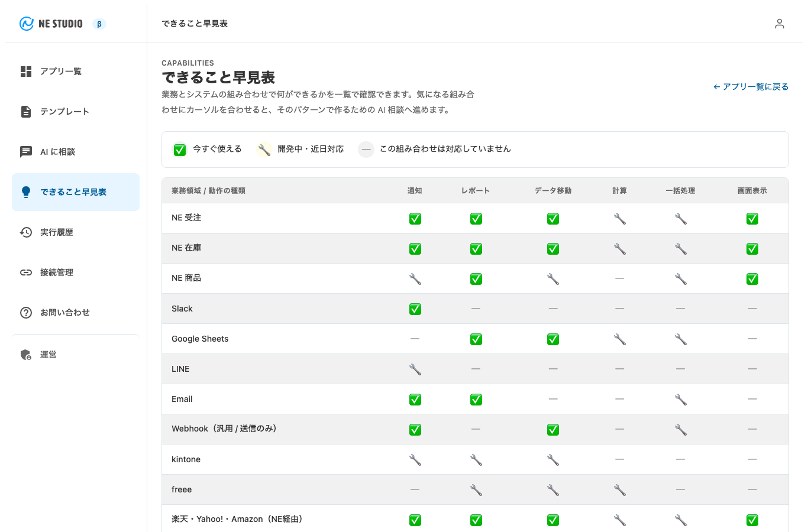The image size is (808, 532).
Task: Click the データ移動 column header
Action: tap(553, 191)
